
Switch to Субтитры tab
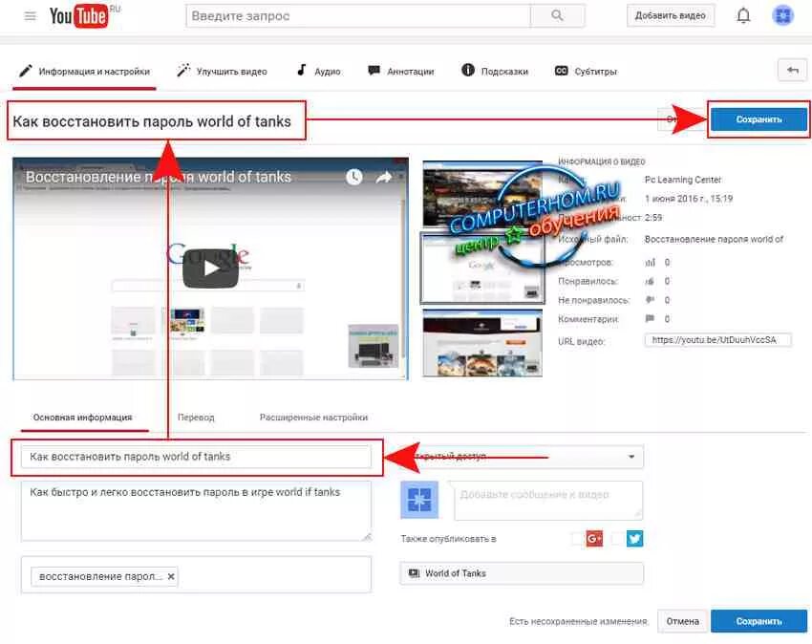(587, 71)
